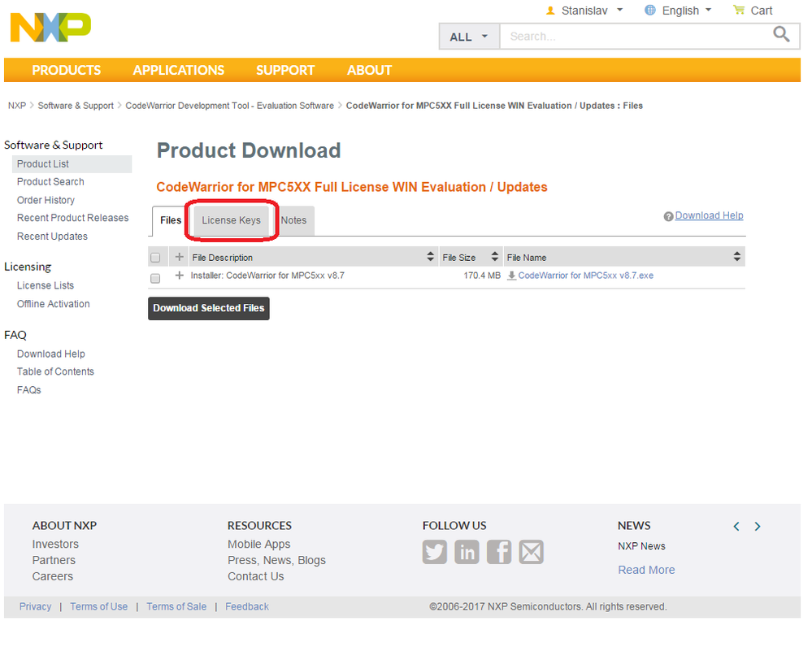Click Mobile Apps in footer

point(259,544)
